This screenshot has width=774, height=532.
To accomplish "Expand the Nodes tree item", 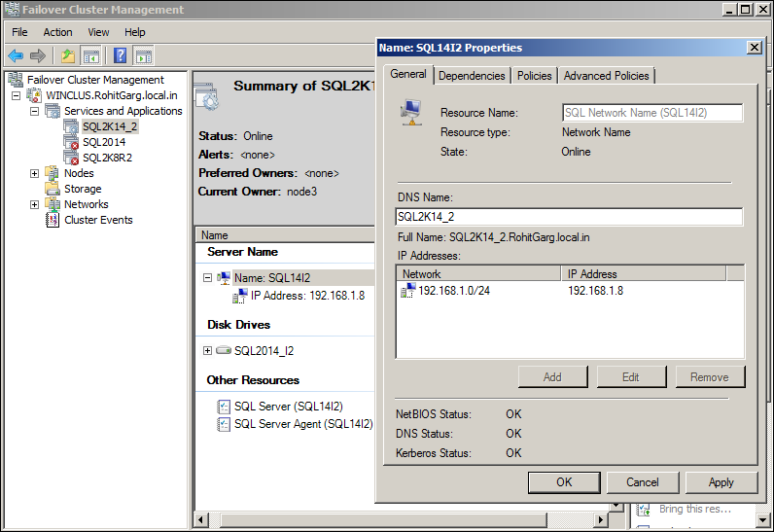I will (35, 173).
